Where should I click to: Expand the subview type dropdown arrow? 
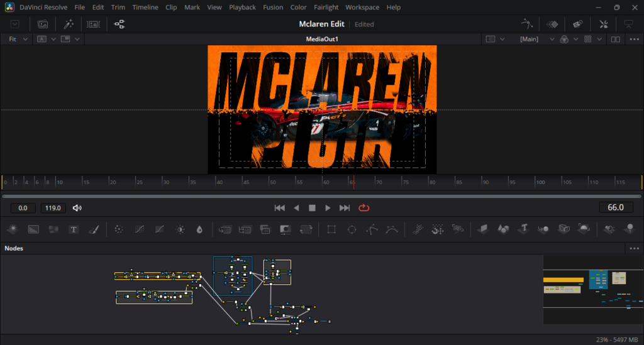click(x=77, y=39)
